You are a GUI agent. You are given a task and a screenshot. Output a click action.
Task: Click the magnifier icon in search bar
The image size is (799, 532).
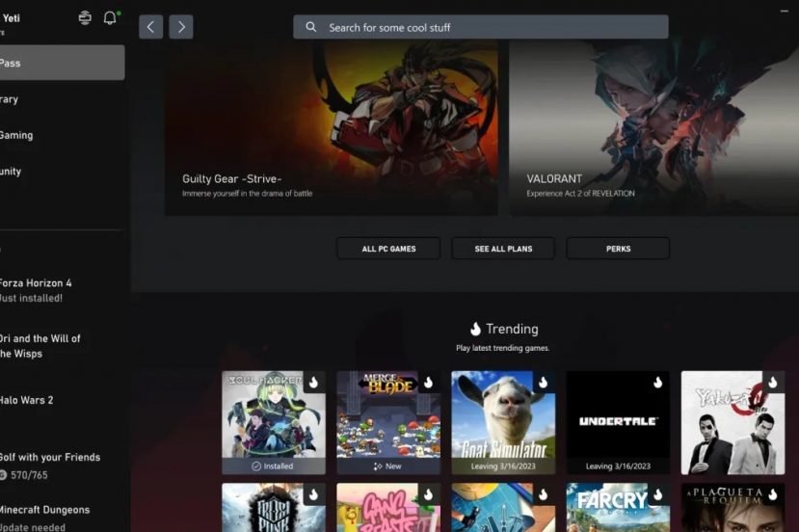[x=311, y=27]
